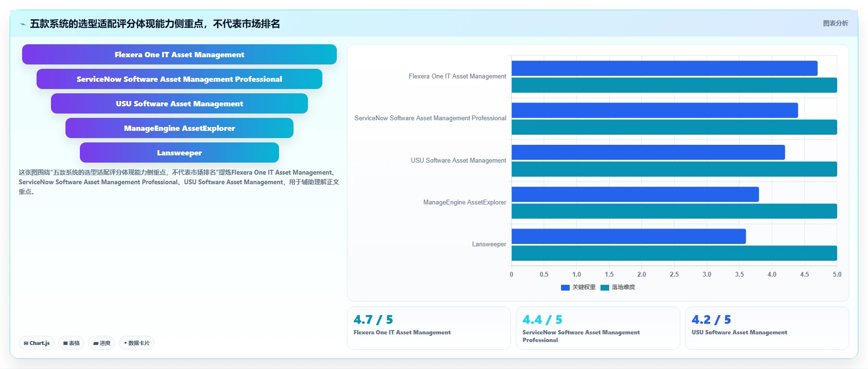Click the 落地难度 legend label text

[624, 287]
